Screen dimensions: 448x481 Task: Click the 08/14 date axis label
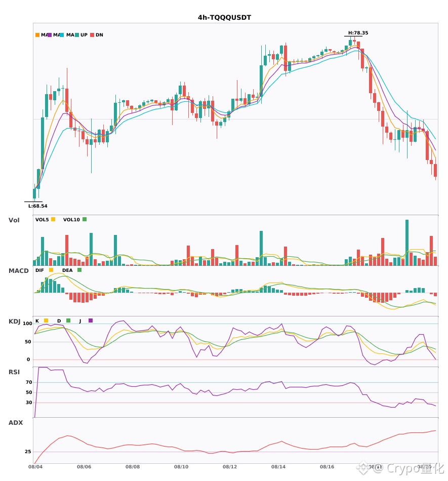pos(278,467)
